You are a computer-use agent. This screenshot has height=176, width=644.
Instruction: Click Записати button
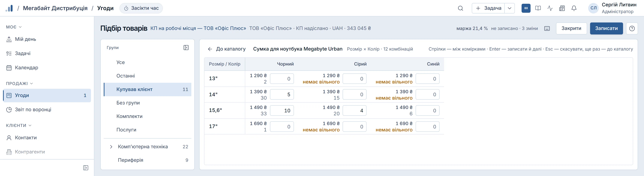click(606, 28)
